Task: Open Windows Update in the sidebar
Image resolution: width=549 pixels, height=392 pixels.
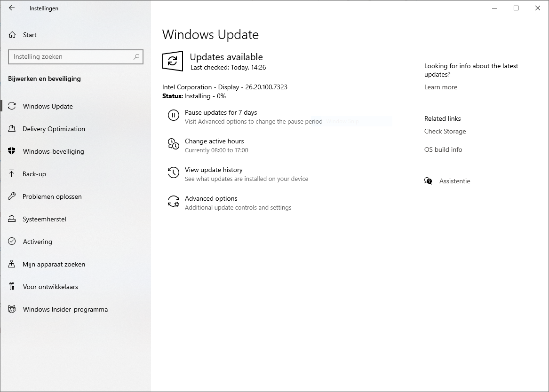Action: pos(76,106)
